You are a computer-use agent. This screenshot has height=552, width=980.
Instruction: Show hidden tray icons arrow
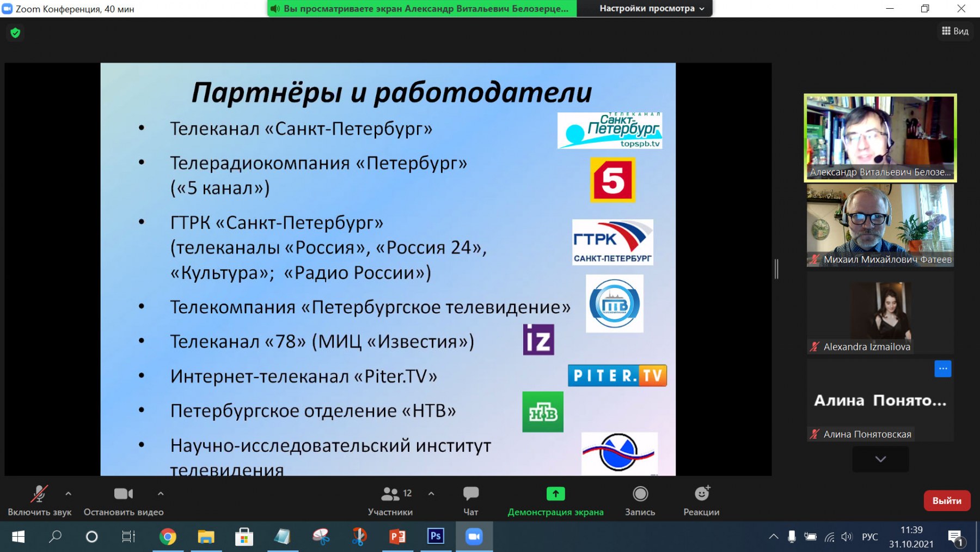773,537
